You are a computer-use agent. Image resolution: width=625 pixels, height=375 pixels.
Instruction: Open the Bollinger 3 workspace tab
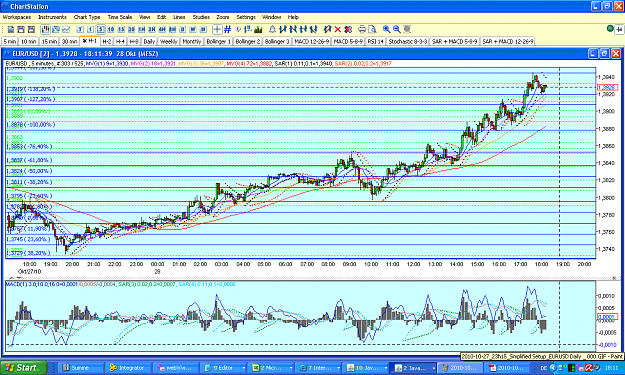click(277, 41)
